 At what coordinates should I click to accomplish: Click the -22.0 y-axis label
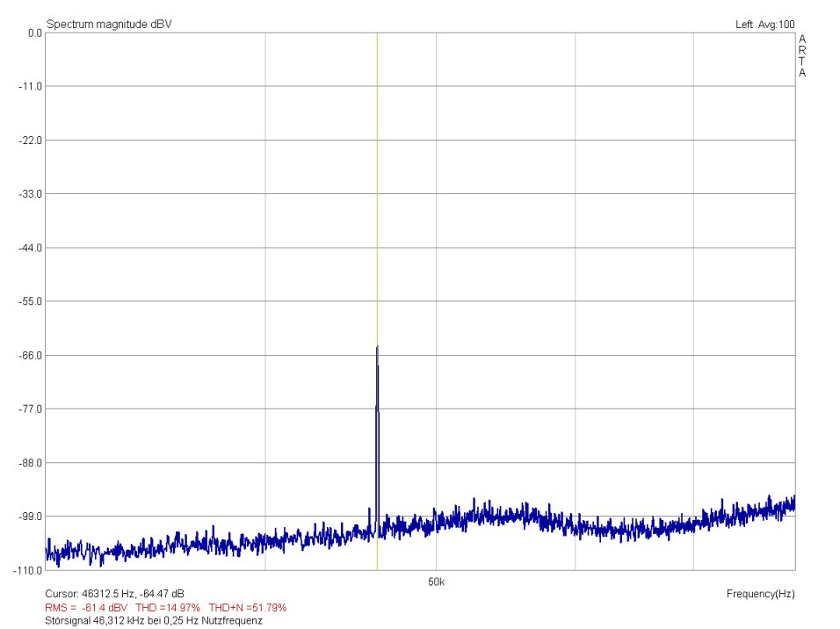[33, 141]
